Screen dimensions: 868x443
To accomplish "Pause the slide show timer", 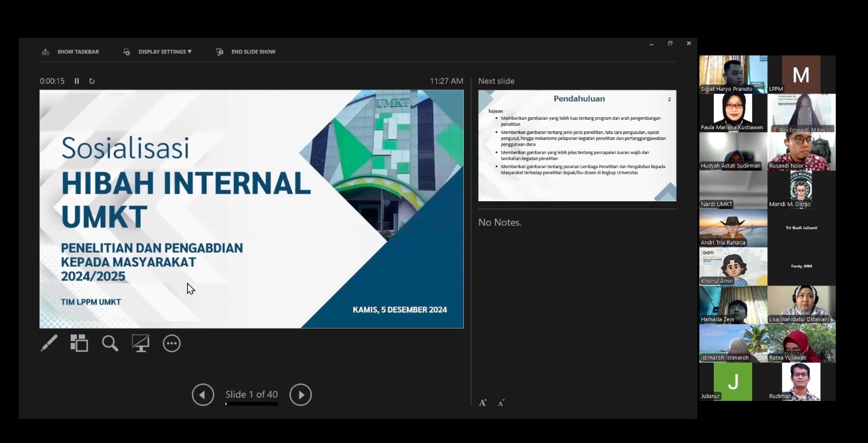I will 77,81.
